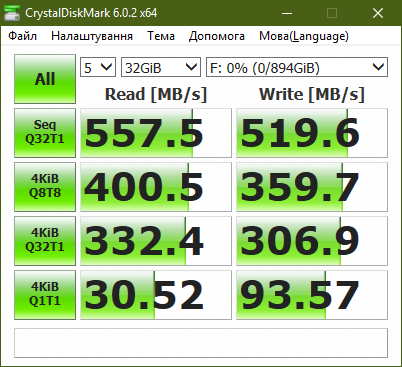Open the Тема menu
The width and height of the screenshot is (402, 367).
pos(161,36)
